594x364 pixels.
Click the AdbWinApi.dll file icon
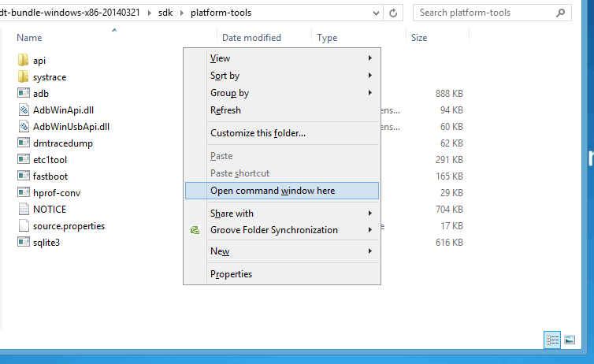pos(24,110)
